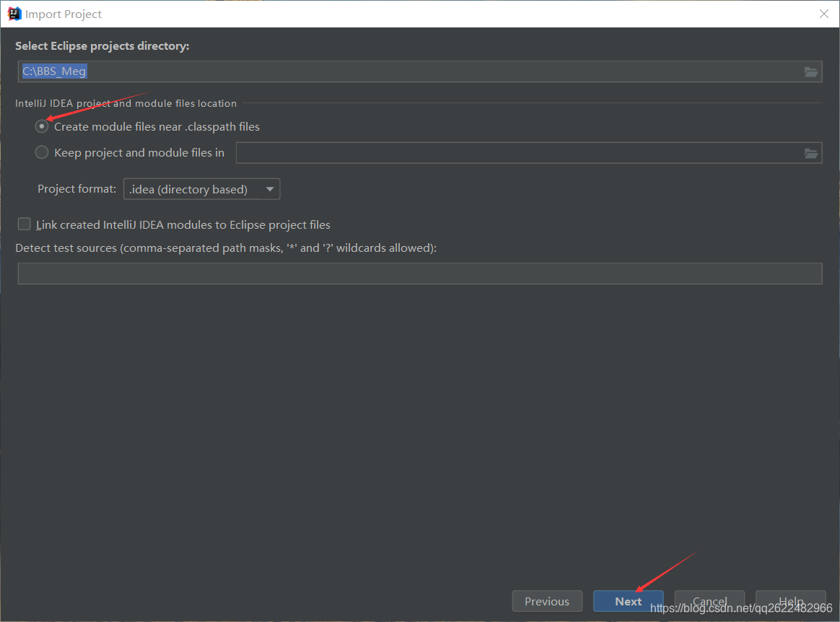Select 'Create module files near .classpath files'
The image size is (840, 622).
tap(42, 126)
